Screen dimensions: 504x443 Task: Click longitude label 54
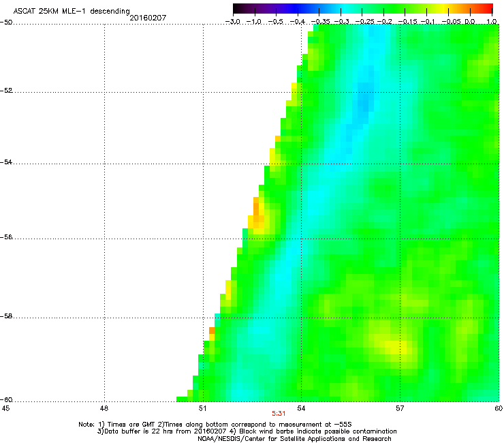click(x=301, y=408)
